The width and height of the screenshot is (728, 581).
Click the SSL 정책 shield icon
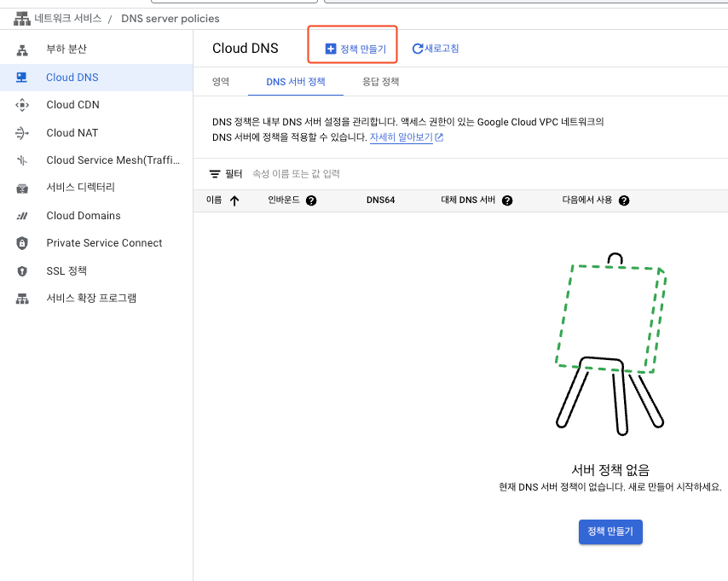coord(22,271)
